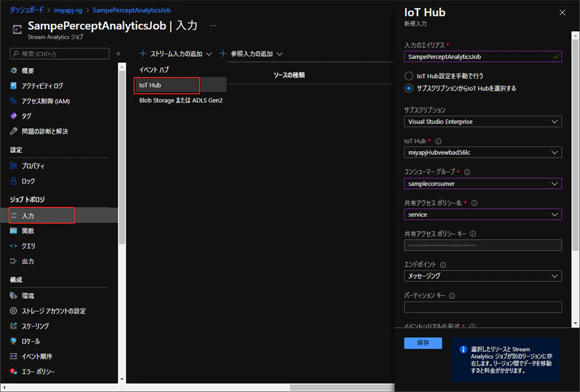The width and height of the screenshot is (580, 392).
Task: Click ソースの種類 column header
Action: tap(289, 75)
